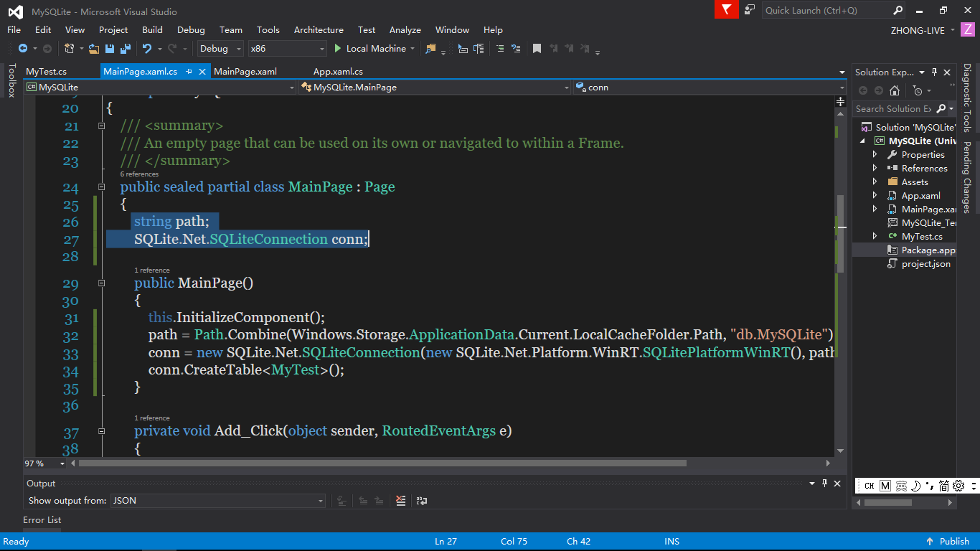Toggle pin on the MainPage.xaml.cs tab
This screenshot has width=980, height=551.
[189, 72]
